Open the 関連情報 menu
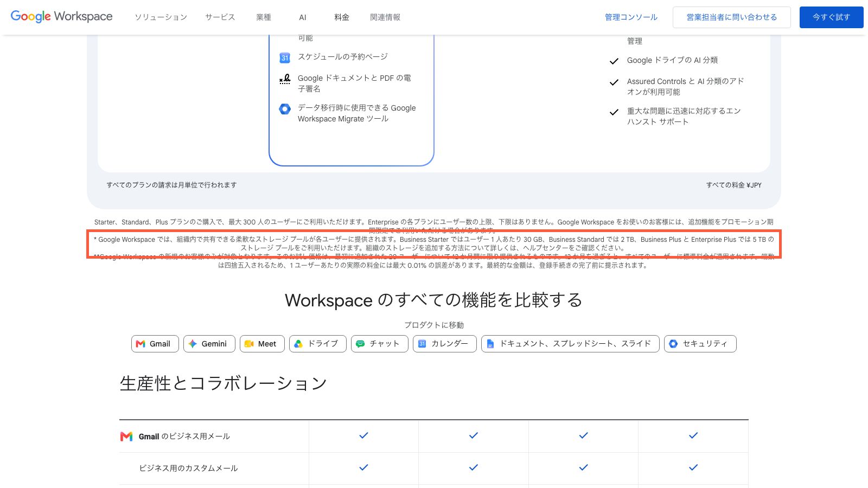 385,17
